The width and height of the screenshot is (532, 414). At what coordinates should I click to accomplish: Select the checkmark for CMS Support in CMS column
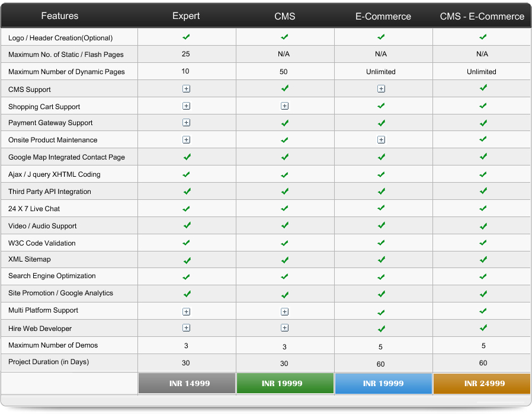tap(284, 88)
